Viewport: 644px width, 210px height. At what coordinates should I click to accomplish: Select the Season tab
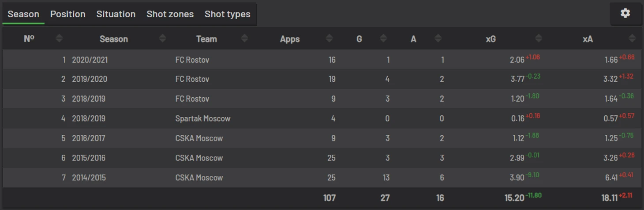tap(23, 14)
